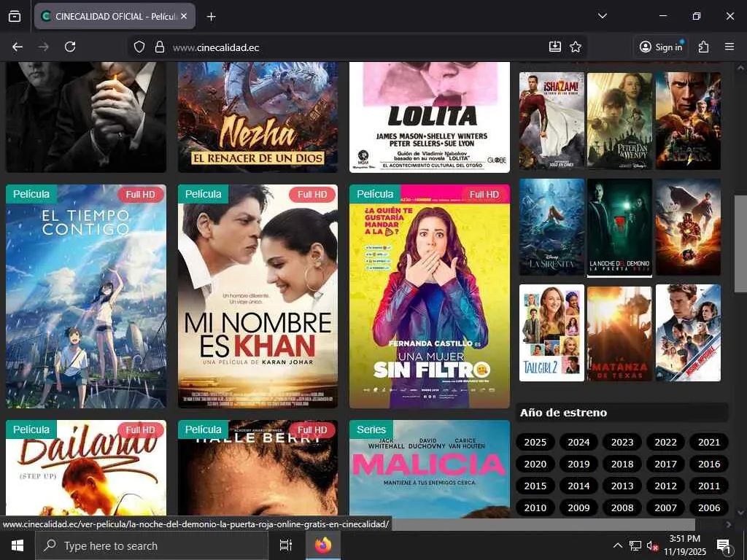Select release year 2006

(x=709, y=507)
